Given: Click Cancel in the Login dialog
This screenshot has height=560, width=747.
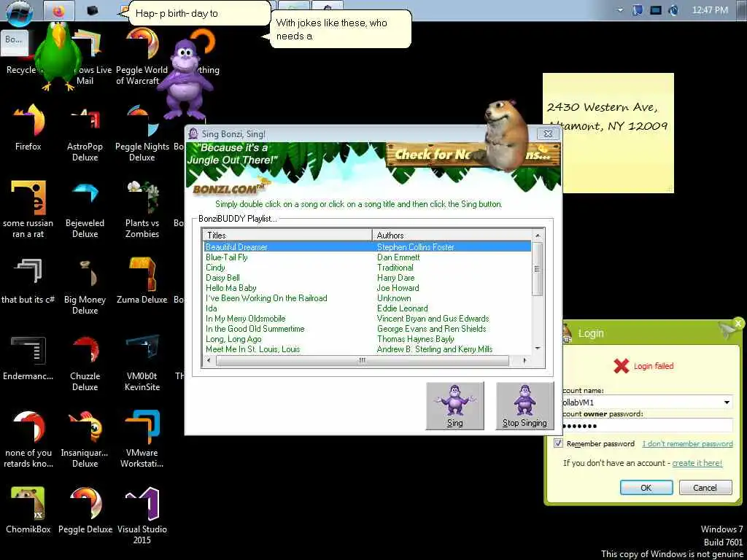Looking at the screenshot, I should [x=705, y=488].
